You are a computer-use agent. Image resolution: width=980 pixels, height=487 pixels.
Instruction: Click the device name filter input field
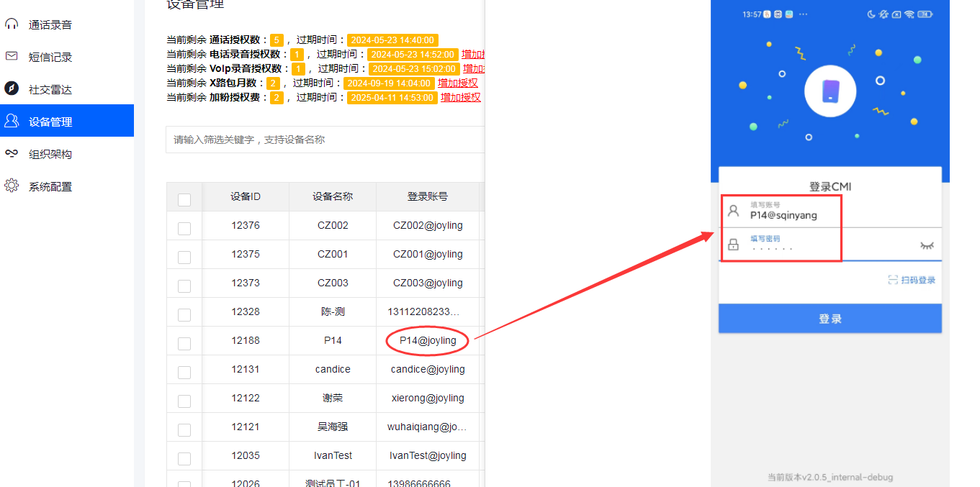pos(324,140)
